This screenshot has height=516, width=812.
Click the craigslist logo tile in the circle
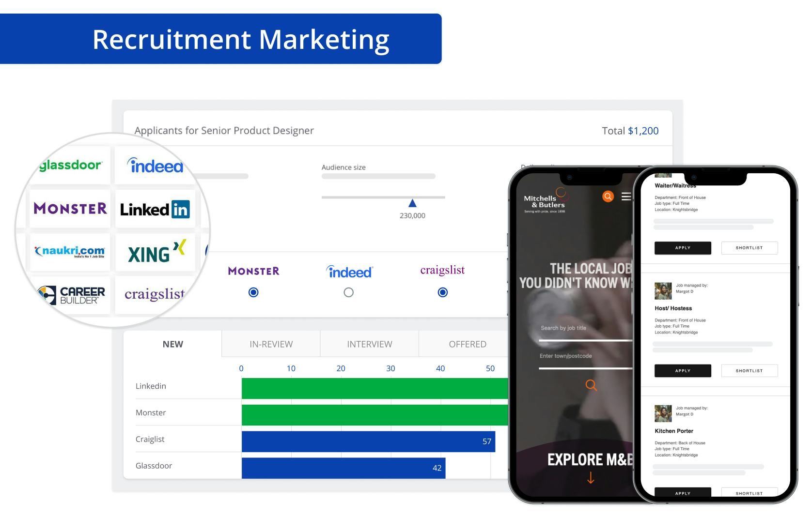[x=155, y=294]
